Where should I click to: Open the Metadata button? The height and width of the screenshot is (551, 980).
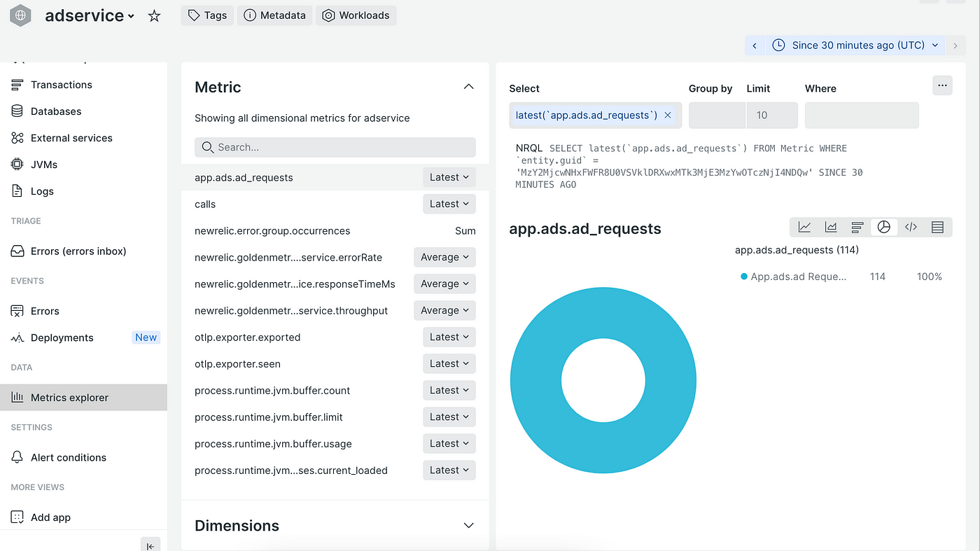[275, 15]
